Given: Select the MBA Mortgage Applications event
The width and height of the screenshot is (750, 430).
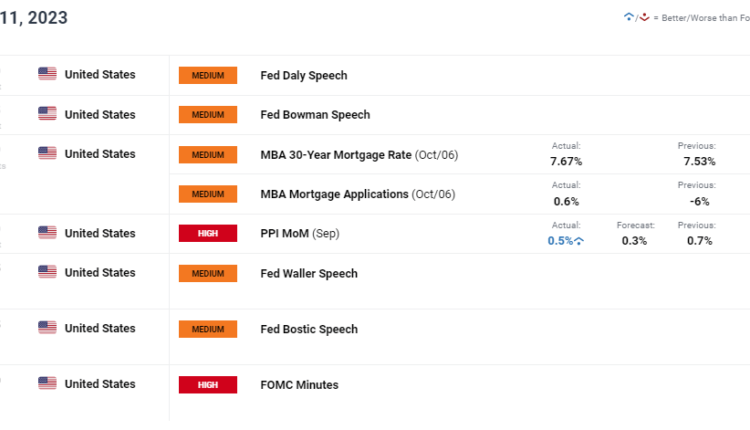Looking at the screenshot, I should point(334,194).
